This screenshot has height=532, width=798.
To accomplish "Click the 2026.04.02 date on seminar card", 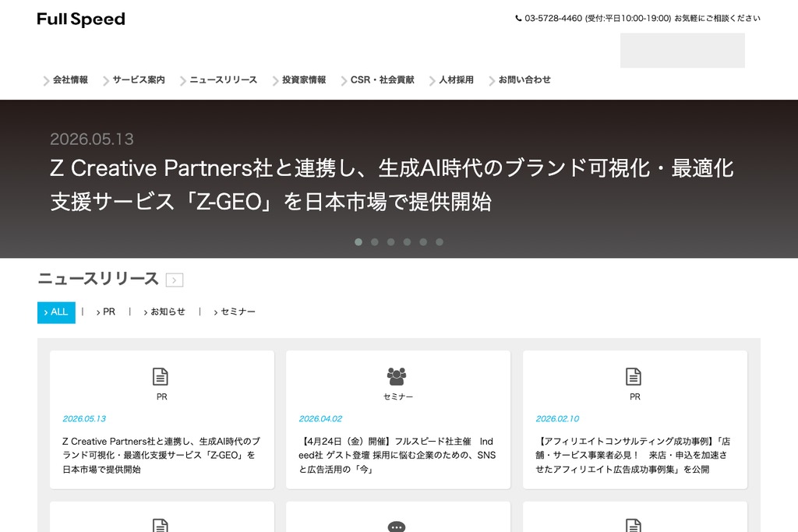I will [x=320, y=418].
